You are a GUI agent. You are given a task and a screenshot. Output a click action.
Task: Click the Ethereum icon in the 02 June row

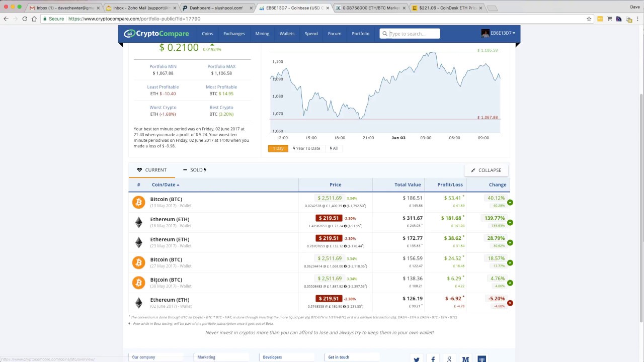point(138,303)
